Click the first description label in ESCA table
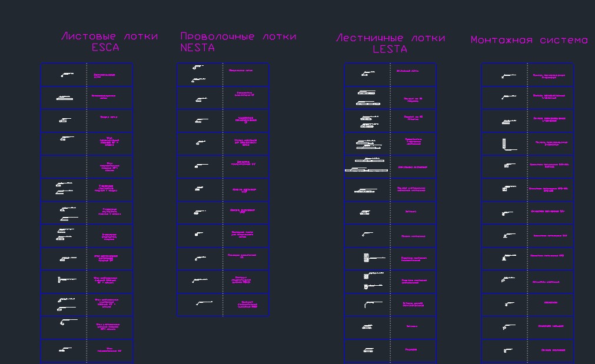The width and height of the screenshot is (595, 364). (104, 75)
